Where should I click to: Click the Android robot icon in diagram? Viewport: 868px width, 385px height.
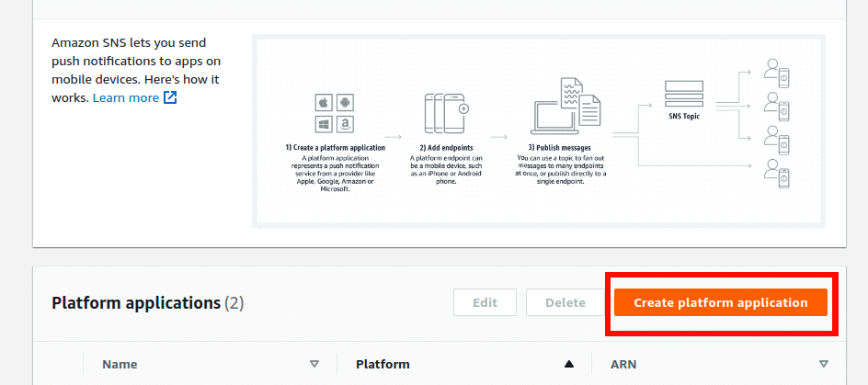(345, 102)
